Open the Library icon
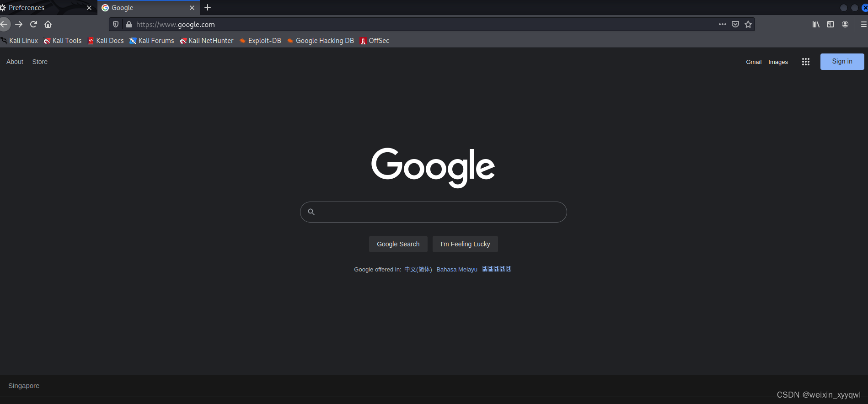868x404 pixels. point(816,24)
